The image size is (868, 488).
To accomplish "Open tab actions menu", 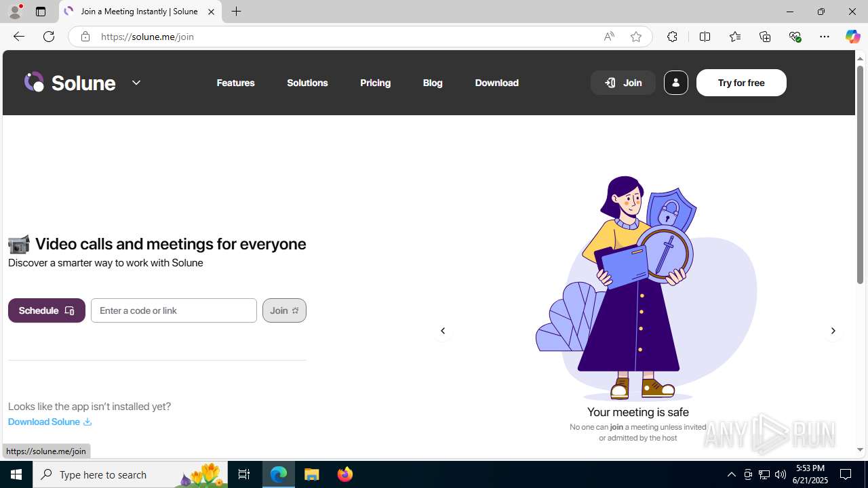I will point(41,12).
